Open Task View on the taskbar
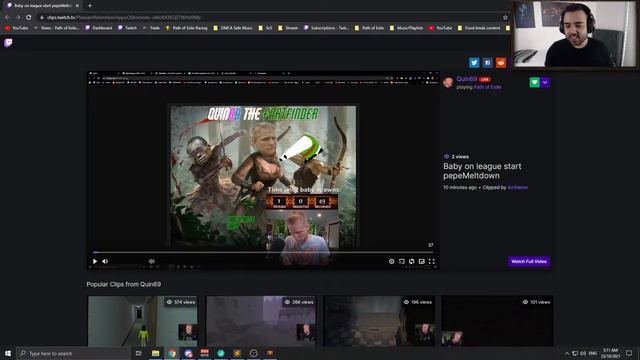Image resolution: width=640 pixels, height=360 pixels. 139,353
